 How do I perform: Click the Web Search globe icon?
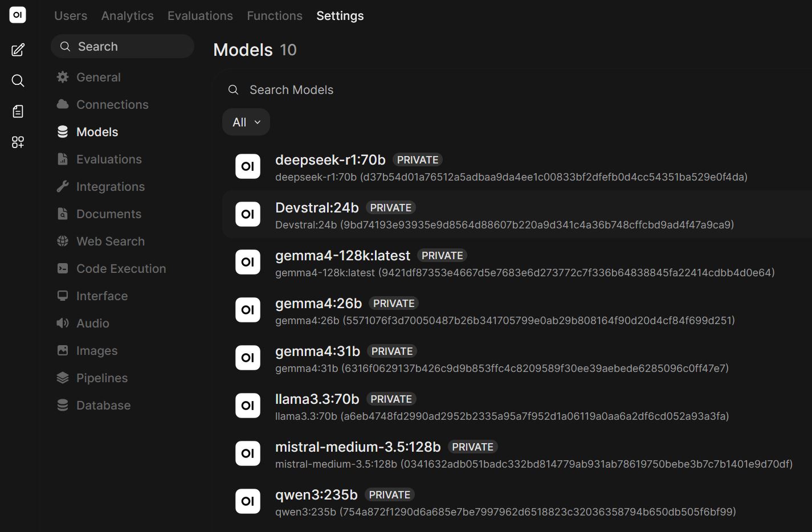pyautogui.click(x=63, y=241)
